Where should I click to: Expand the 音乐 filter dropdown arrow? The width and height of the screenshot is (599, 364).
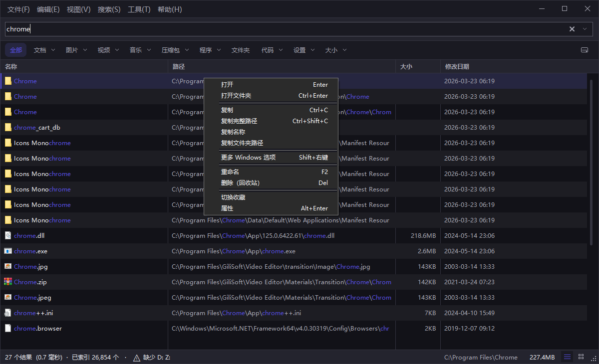pos(149,50)
